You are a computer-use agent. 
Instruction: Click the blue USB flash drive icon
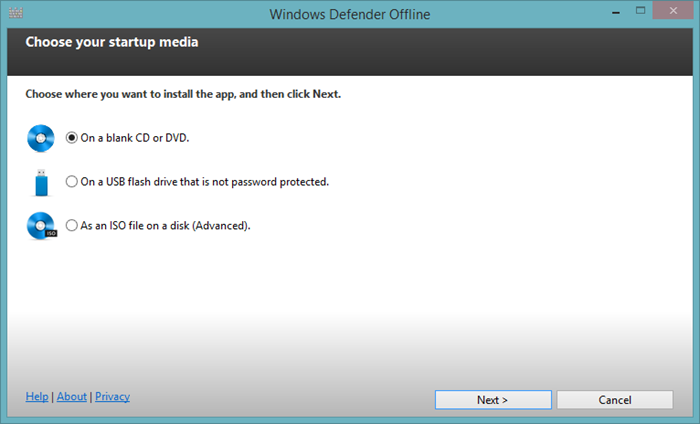41,182
